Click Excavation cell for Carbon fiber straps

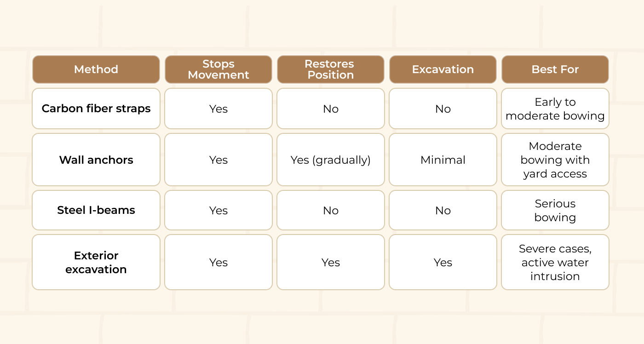[x=443, y=109]
